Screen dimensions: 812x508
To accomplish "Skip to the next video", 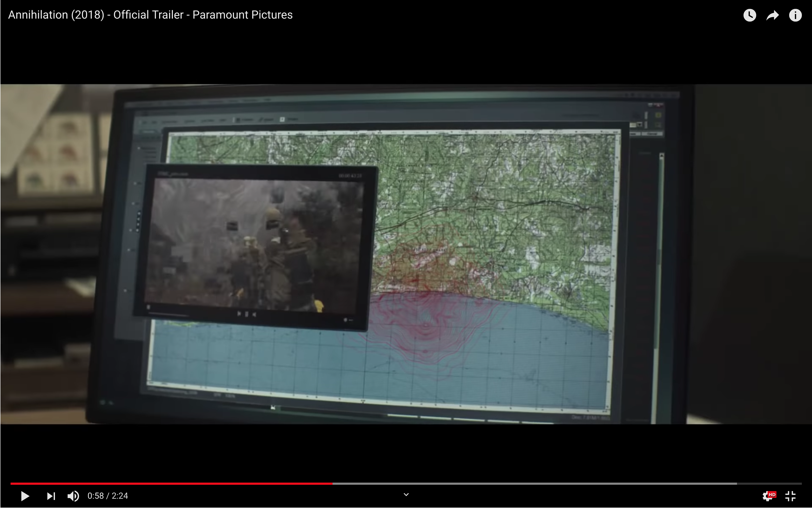I will click(x=51, y=496).
